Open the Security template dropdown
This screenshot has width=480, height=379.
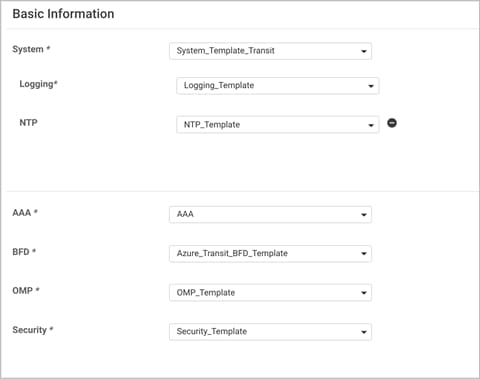pyautogui.click(x=270, y=332)
